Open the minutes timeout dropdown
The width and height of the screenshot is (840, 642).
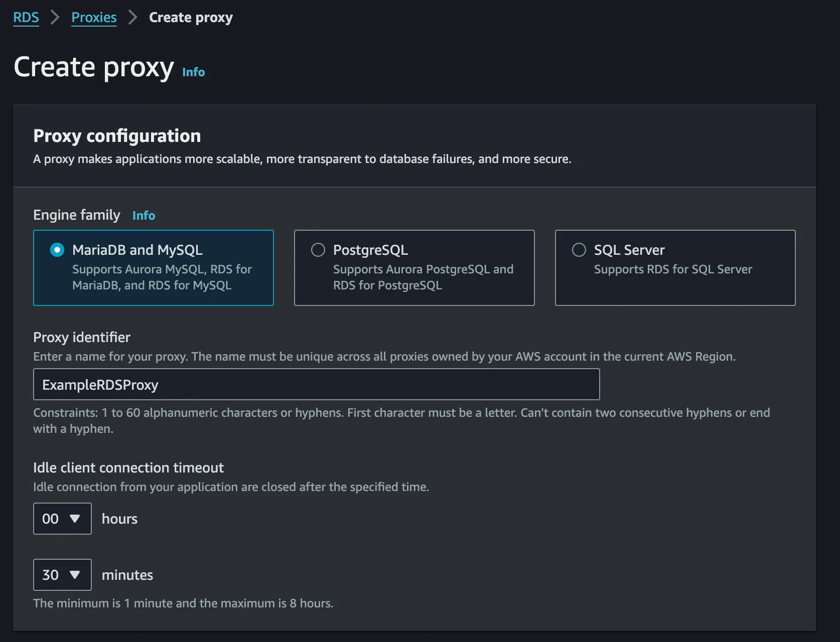62,575
